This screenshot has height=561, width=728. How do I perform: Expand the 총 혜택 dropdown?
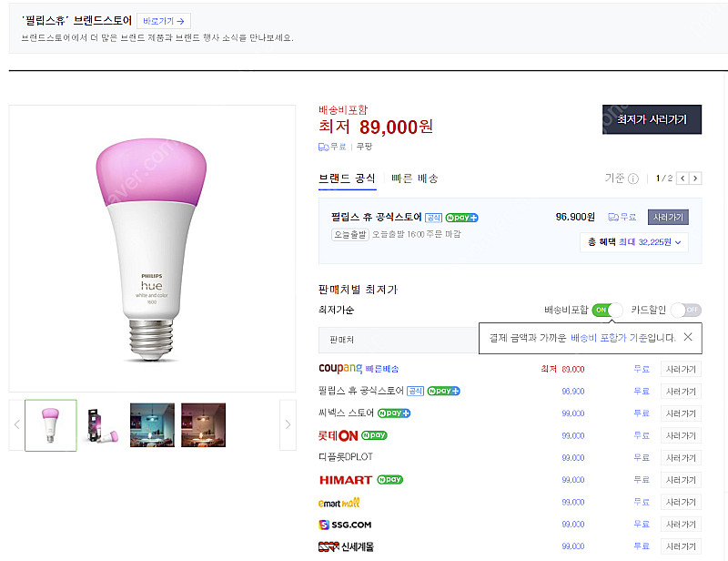point(634,242)
